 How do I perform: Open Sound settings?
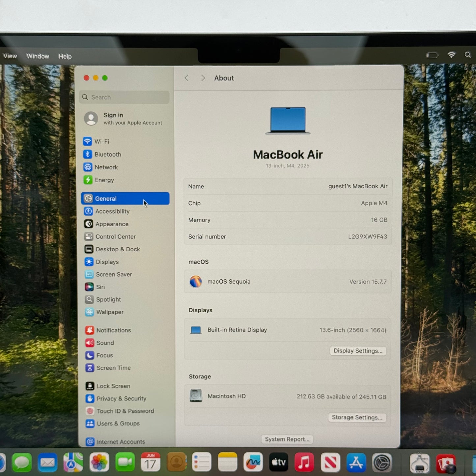100,343
